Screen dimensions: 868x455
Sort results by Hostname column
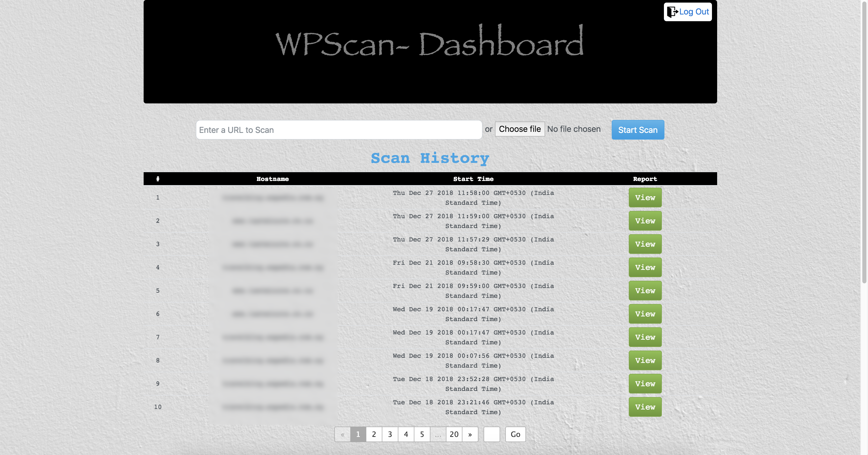(272, 178)
